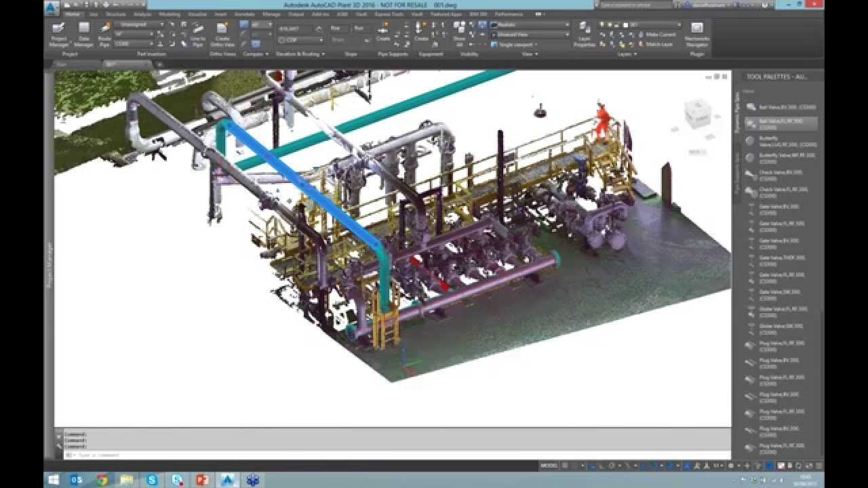Launch Navisworks Navigator plugin
The height and width of the screenshot is (488, 868).
pos(697,34)
